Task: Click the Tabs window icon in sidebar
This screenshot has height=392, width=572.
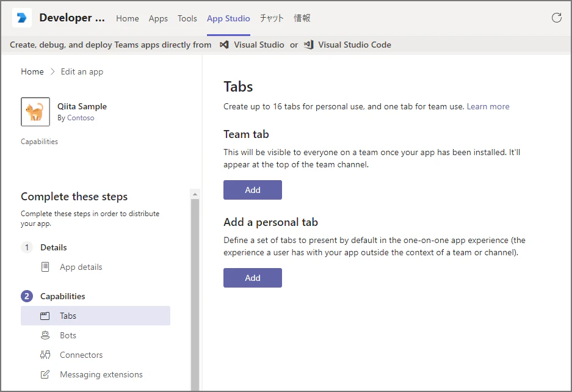Action: click(x=45, y=316)
